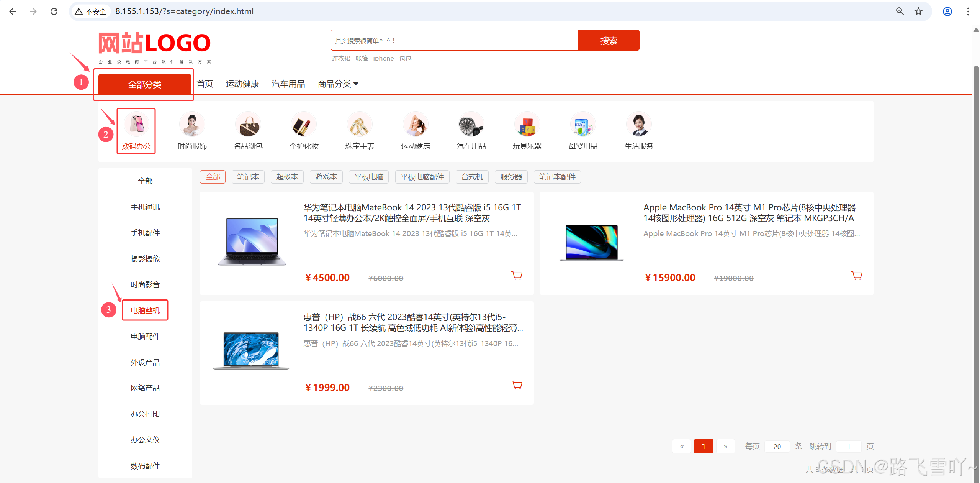
Task: Click previous page arrow in pagination
Action: 682,446
